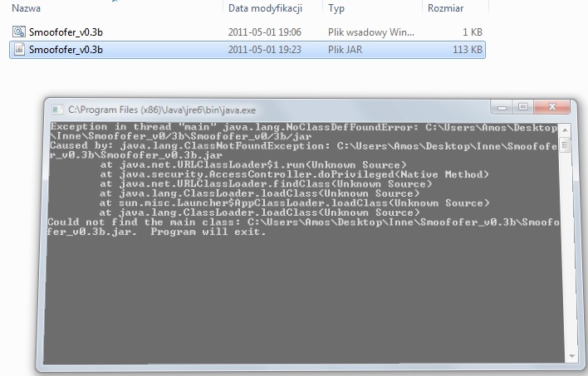Maximize the java.exe console window
This screenshot has width=588, height=376.
(523, 107)
